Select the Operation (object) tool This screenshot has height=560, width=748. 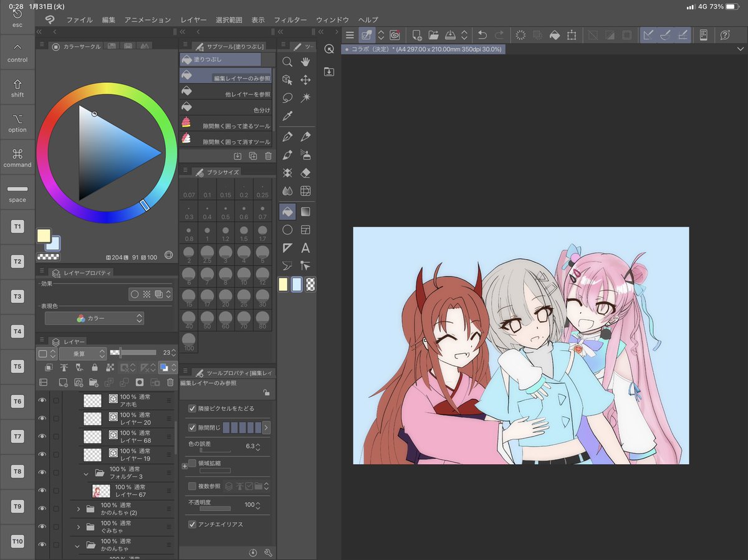(x=287, y=80)
